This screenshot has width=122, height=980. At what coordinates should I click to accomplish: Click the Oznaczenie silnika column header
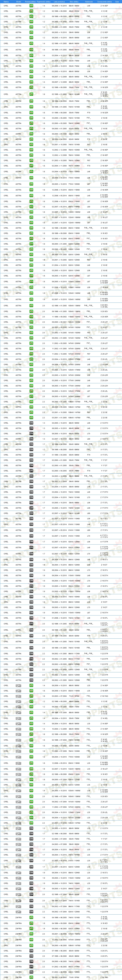click(104, 2)
